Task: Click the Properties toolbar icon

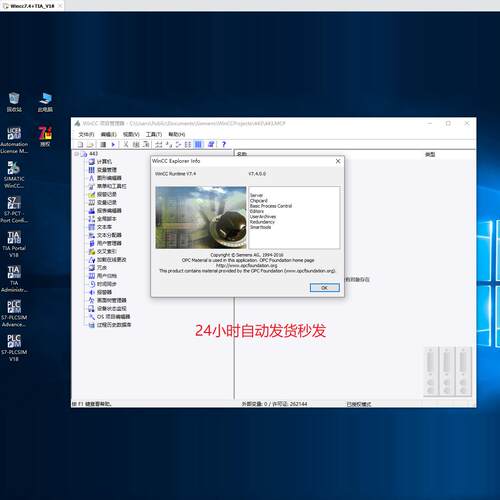Action: [211, 144]
